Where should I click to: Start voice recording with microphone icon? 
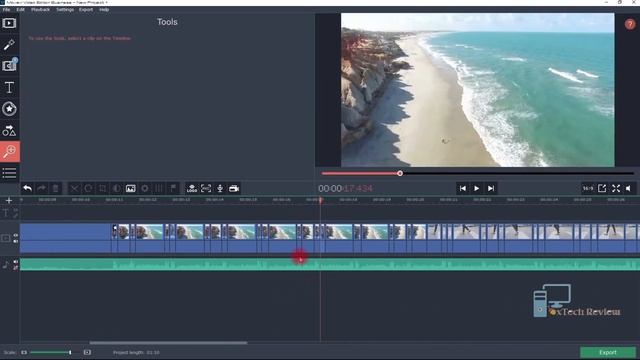[220, 188]
